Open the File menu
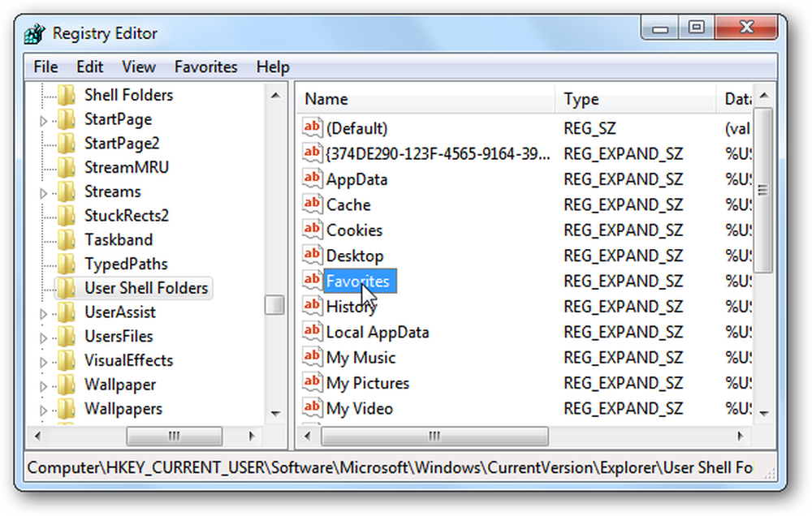812x516 pixels. click(45, 67)
